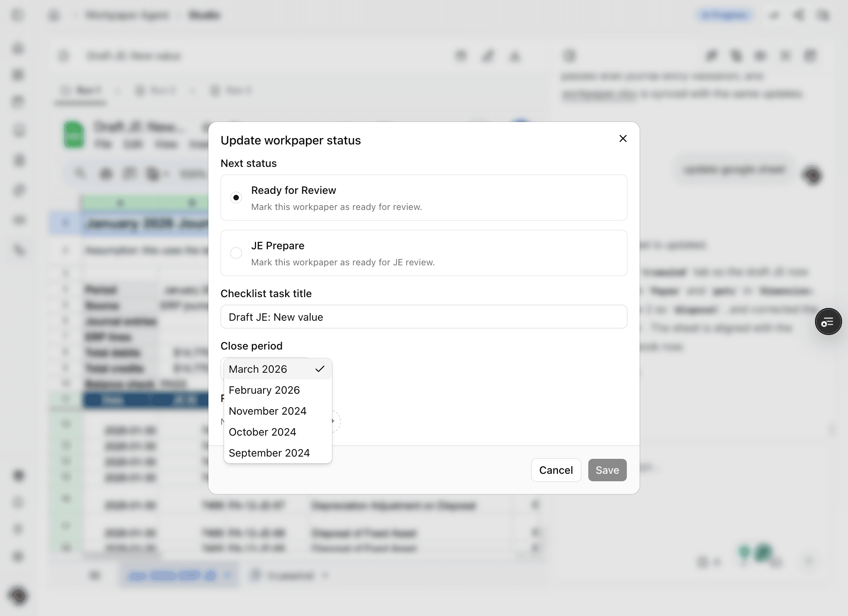
Task: Close the Update workpaper status dialog
Action: click(622, 138)
